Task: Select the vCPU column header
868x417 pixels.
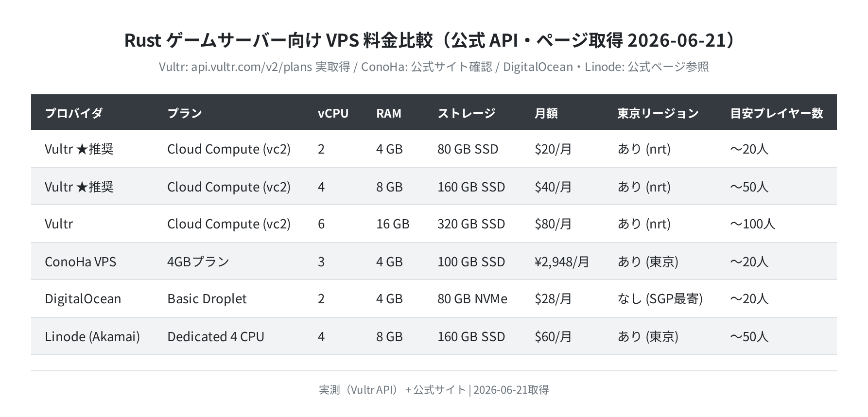Action: click(x=333, y=113)
